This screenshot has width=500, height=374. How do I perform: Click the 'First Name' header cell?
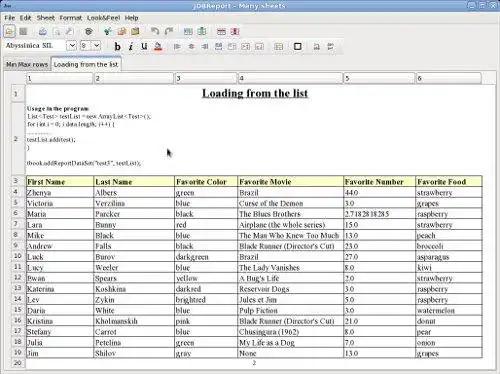tap(60, 182)
